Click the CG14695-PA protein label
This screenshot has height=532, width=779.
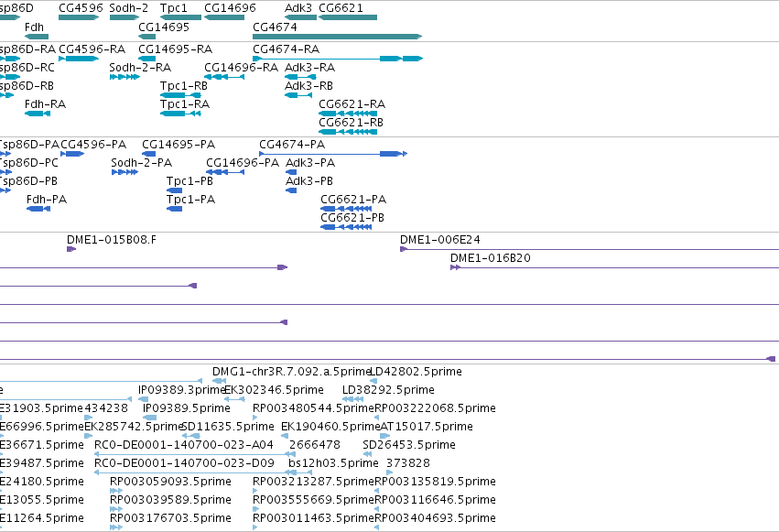tap(179, 145)
